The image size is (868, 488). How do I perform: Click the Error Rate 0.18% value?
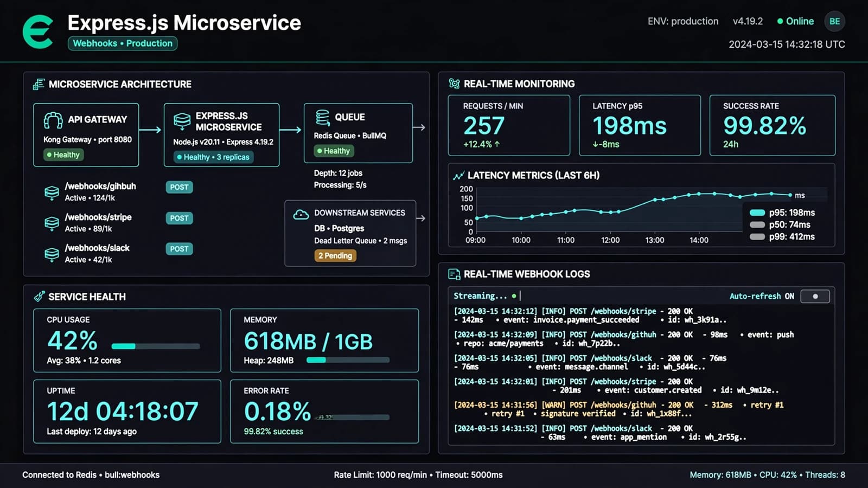point(277,412)
